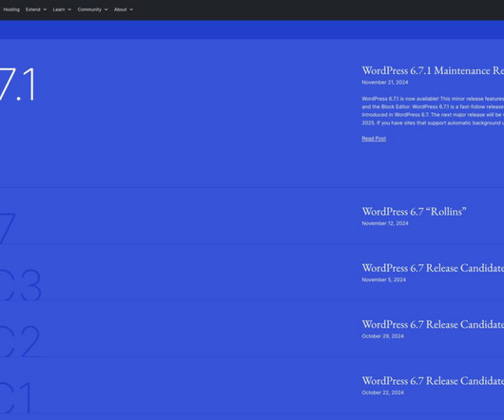Screen dimensions: 504x420
Task: Open the Release Candidate post dated October 29
Action: (433, 325)
